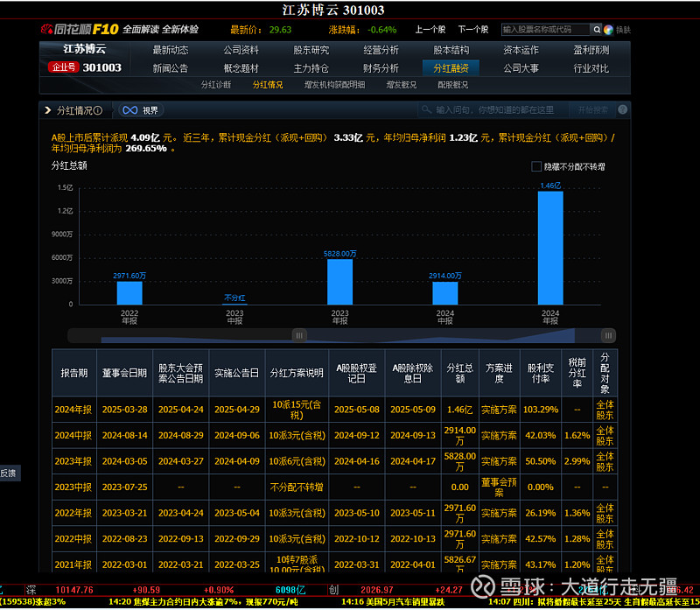Click the 换肤 text link

click(x=623, y=30)
